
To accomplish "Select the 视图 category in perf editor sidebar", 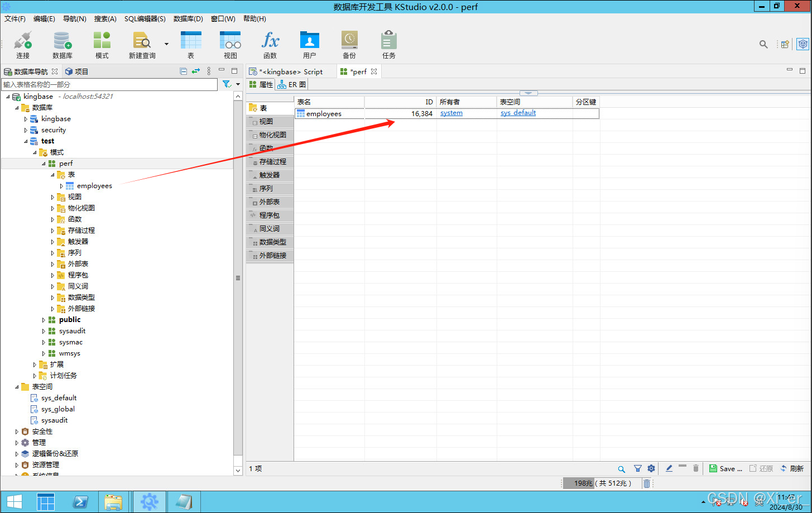I will click(x=270, y=121).
